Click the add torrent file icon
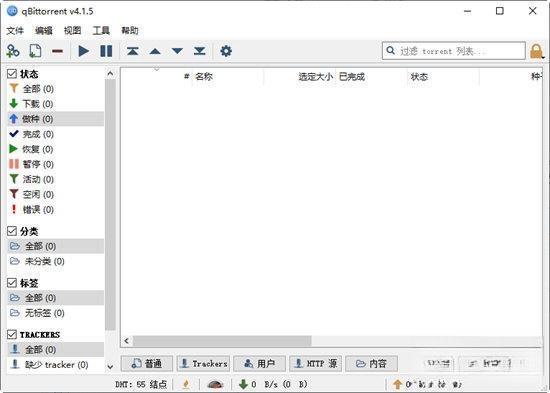 [x=35, y=51]
